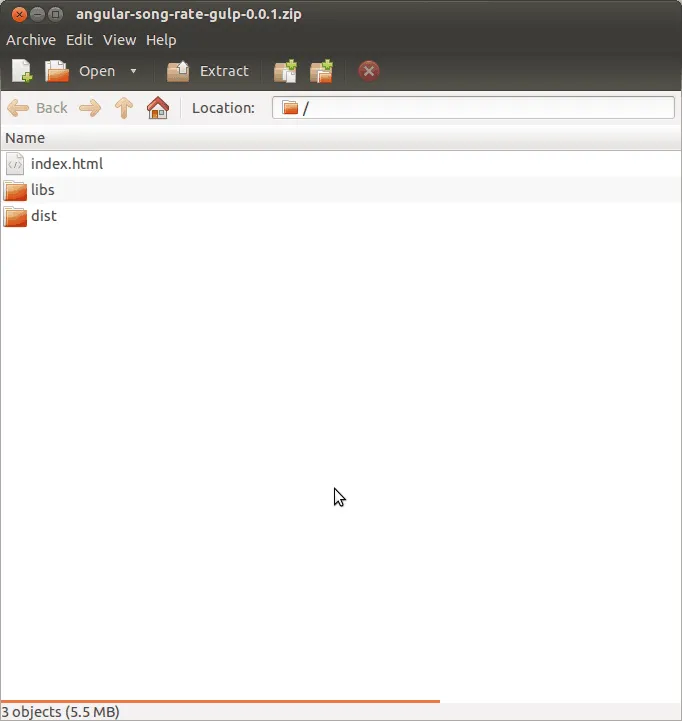Select the index.html file
Image resolution: width=682 pixels, height=721 pixels.
66,164
